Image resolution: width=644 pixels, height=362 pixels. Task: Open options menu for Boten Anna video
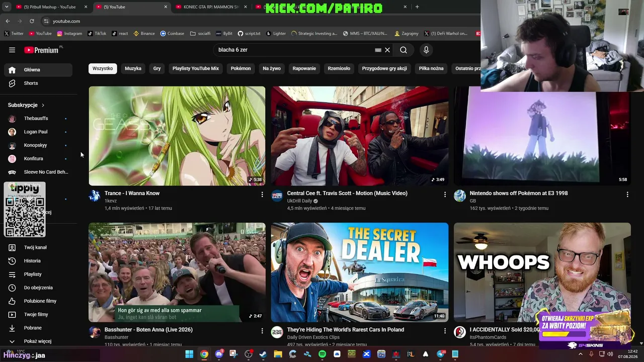tap(262, 331)
